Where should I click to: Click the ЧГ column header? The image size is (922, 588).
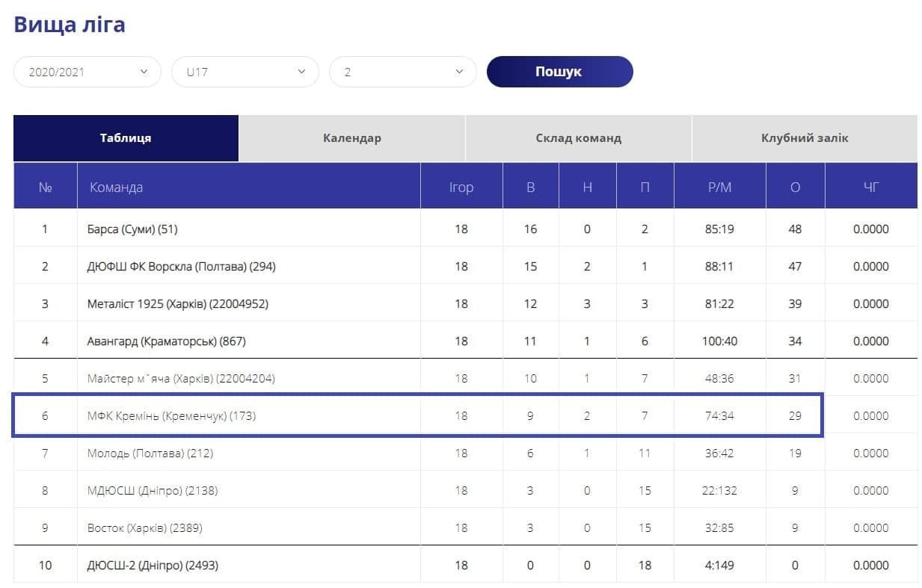(870, 188)
